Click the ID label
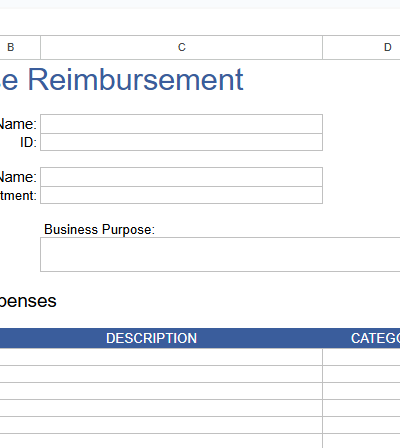The width and height of the screenshot is (400, 448). 28,142
